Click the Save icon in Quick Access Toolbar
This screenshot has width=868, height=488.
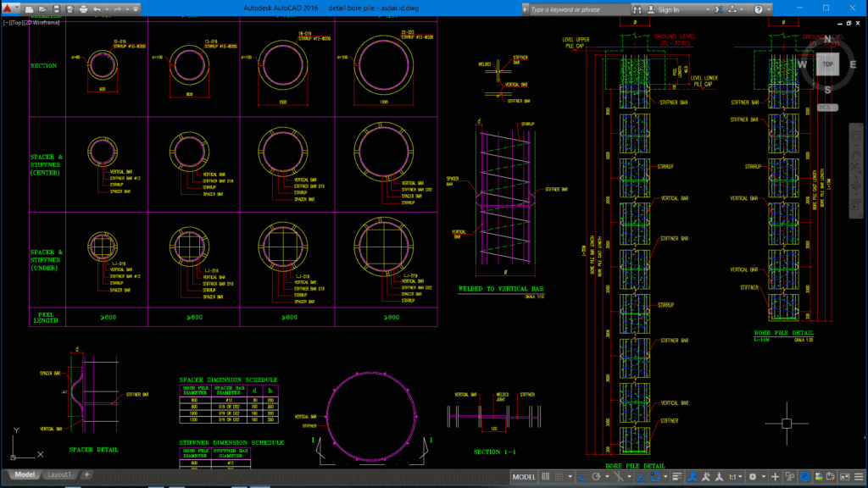[57, 8]
